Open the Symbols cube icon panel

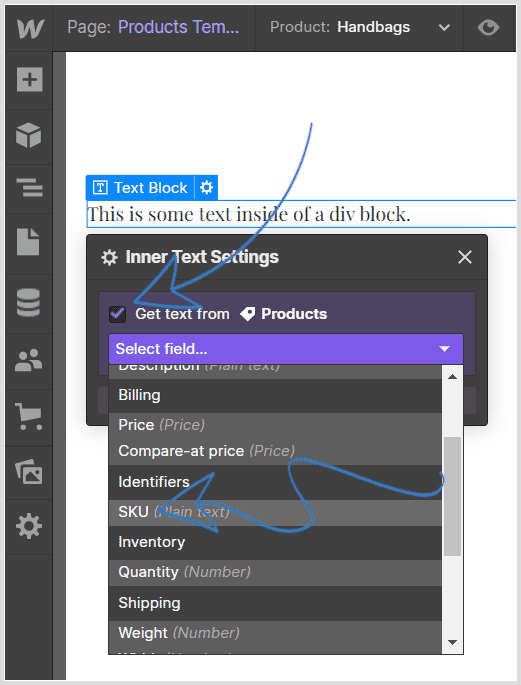(x=29, y=135)
